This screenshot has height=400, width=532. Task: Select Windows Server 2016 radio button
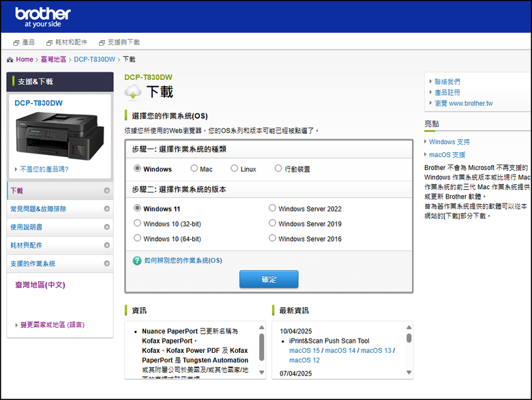pos(272,238)
